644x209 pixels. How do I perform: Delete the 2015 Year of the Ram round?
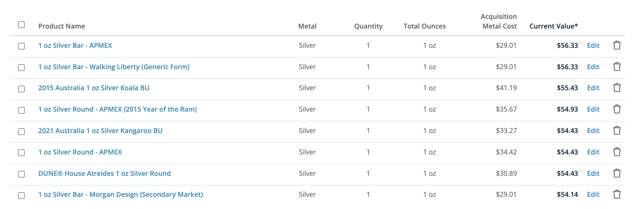(617, 109)
